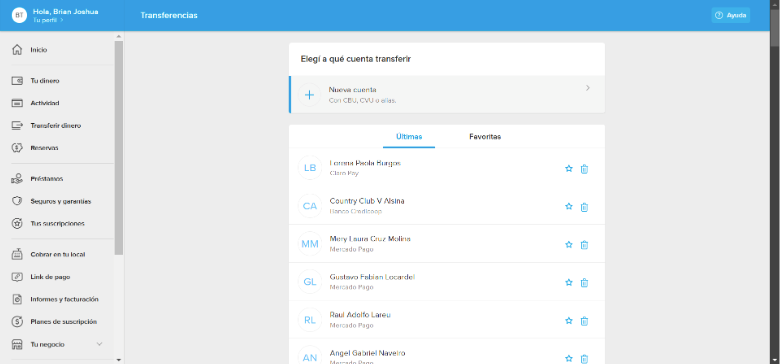Switch to the Favoritas tab
Screen dimensions: 780x364
tap(485, 136)
